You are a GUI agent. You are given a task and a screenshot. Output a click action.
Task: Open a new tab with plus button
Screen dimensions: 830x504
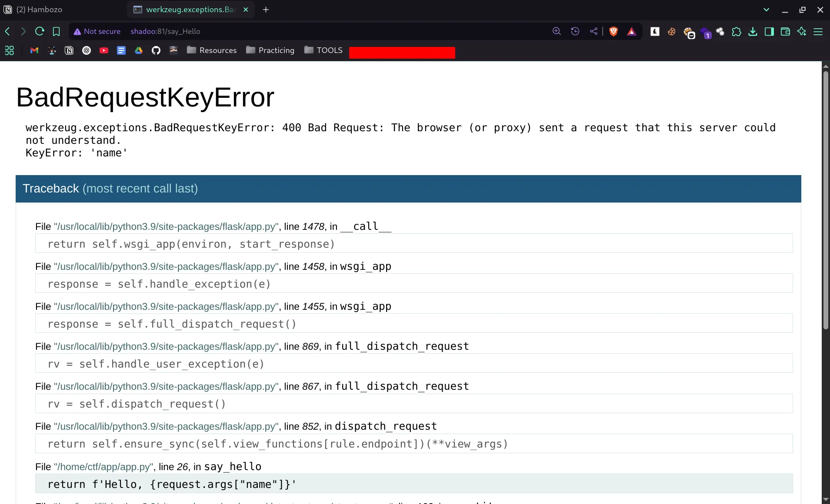[266, 10]
